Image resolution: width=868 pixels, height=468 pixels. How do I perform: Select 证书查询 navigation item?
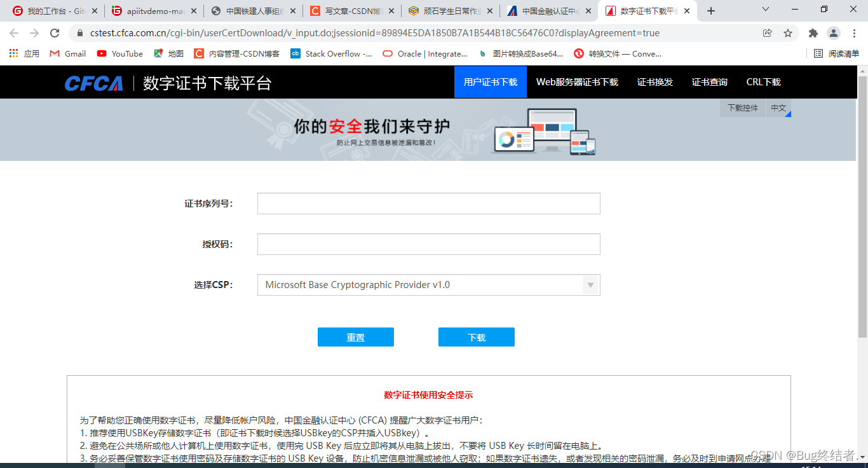pyautogui.click(x=710, y=82)
